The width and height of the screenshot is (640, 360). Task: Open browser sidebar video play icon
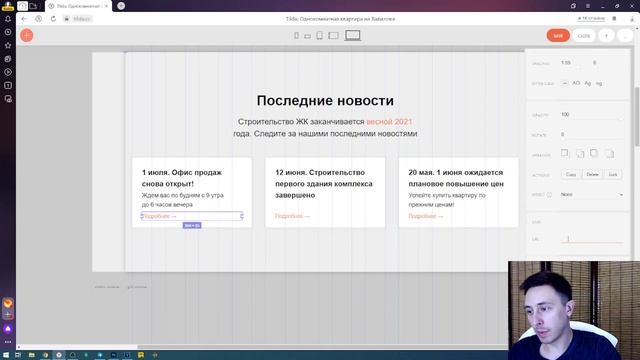tap(8, 72)
